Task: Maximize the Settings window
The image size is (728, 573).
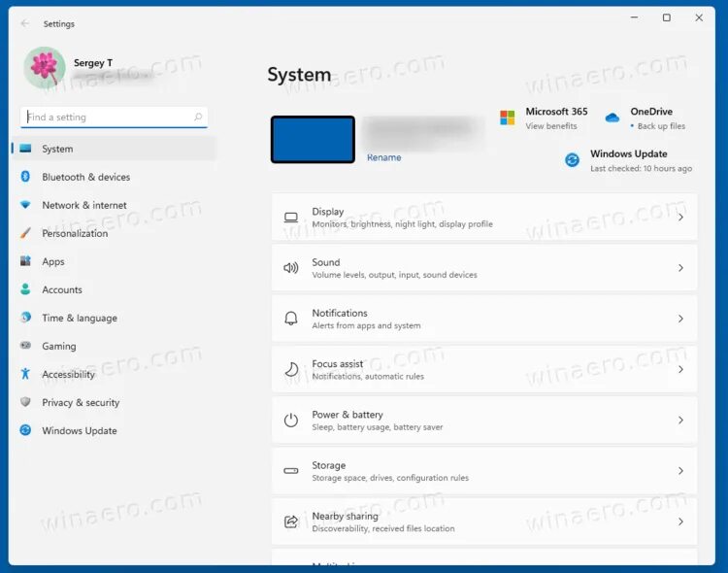Action: click(666, 17)
